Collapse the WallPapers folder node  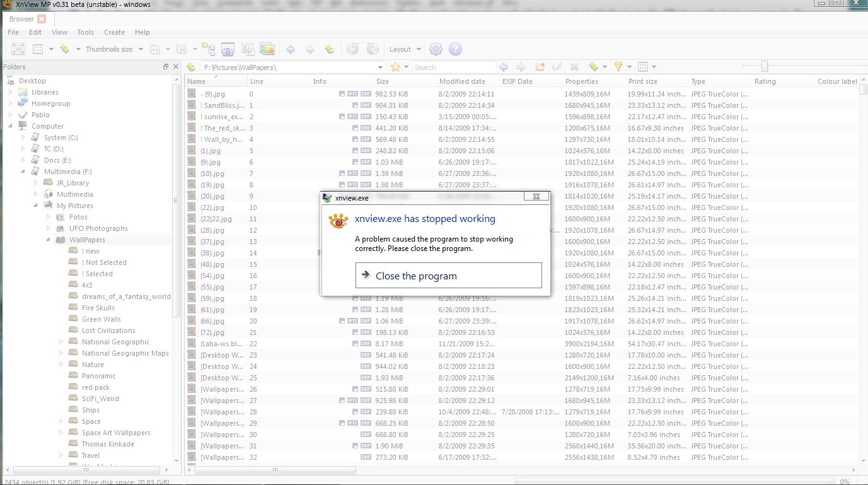(x=48, y=240)
